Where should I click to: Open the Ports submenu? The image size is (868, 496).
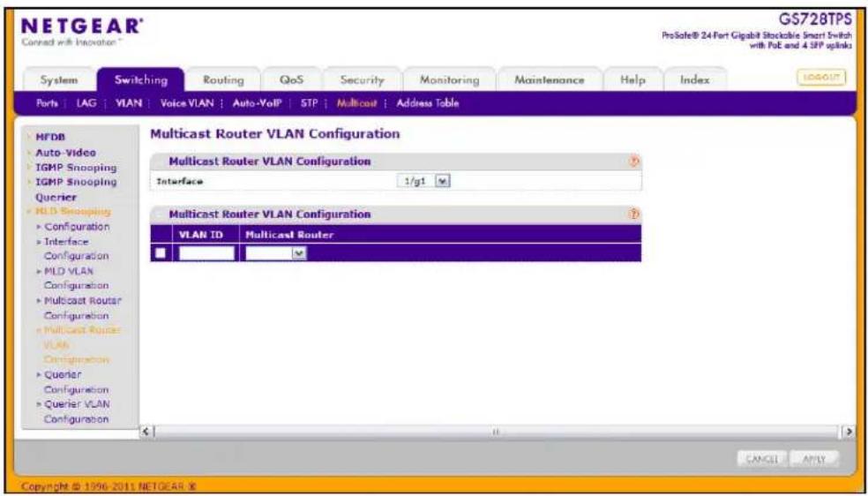point(46,103)
